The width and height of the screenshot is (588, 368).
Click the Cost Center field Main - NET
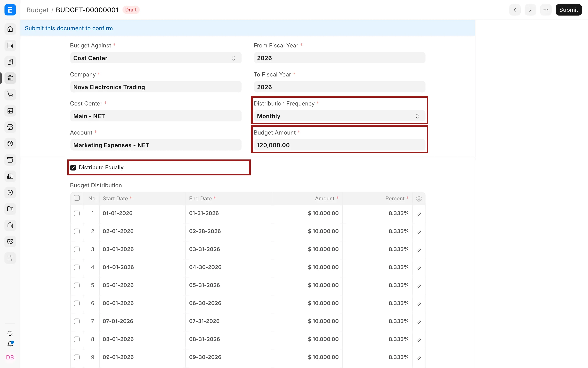pyautogui.click(x=156, y=116)
